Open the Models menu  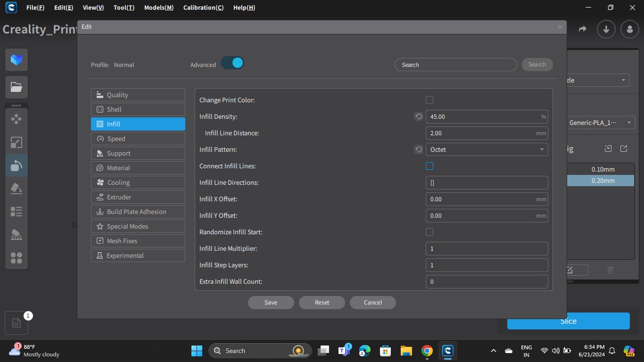click(x=159, y=8)
